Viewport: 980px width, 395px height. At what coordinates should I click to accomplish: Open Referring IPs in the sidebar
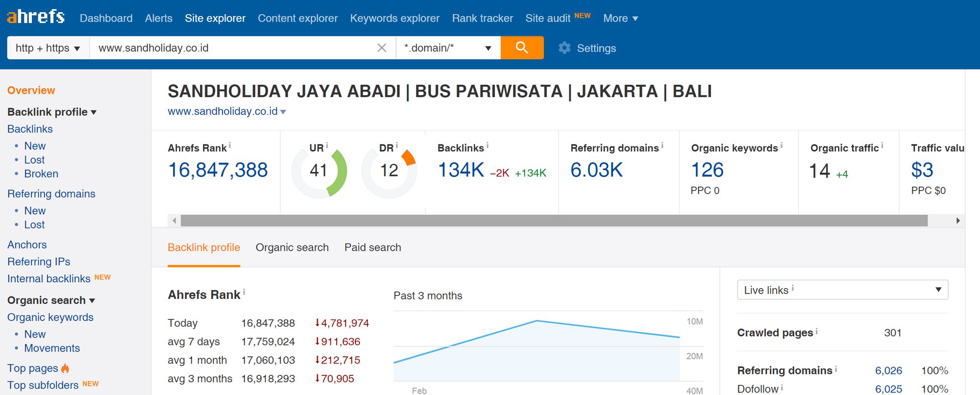(x=39, y=262)
